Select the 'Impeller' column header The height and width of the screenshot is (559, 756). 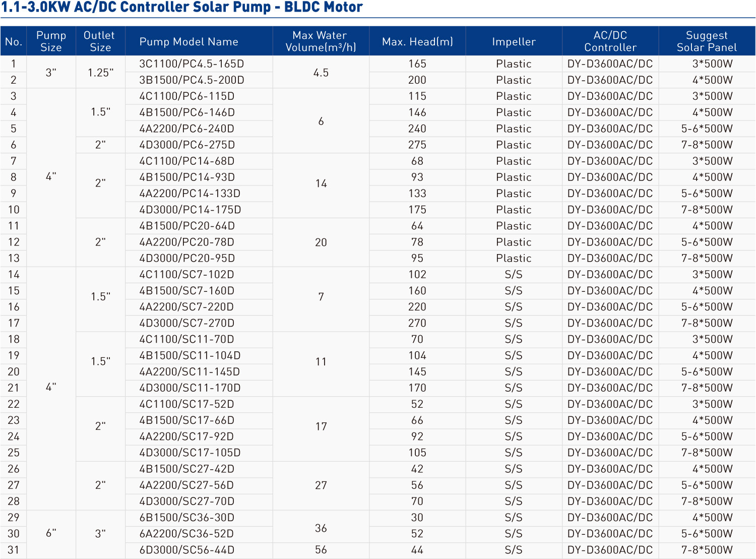click(x=514, y=42)
